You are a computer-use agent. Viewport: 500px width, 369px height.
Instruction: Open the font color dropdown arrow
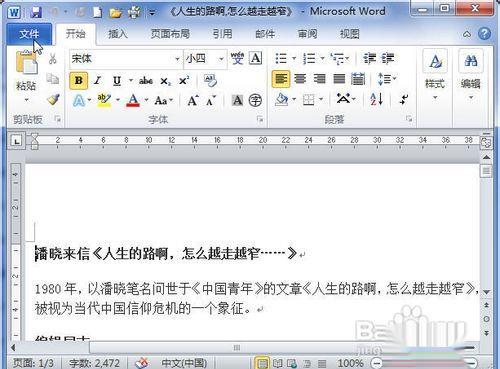(x=146, y=100)
